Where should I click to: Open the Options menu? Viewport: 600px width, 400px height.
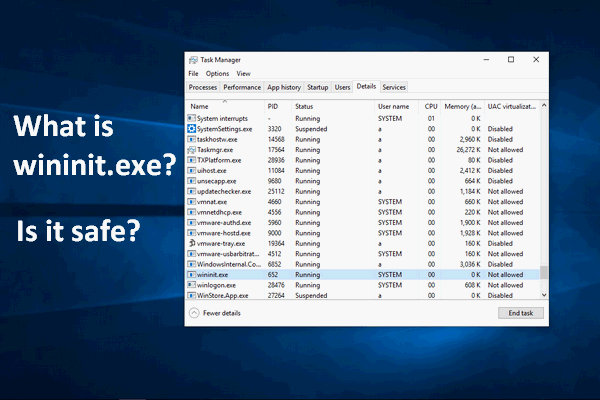coord(217,73)
